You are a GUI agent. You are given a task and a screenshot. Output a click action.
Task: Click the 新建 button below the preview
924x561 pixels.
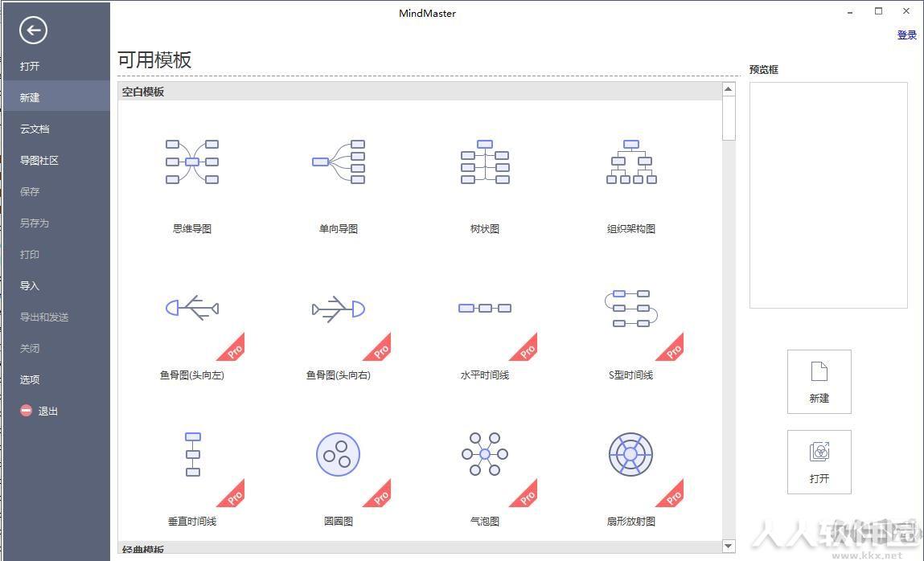click(x=819, y=382)
